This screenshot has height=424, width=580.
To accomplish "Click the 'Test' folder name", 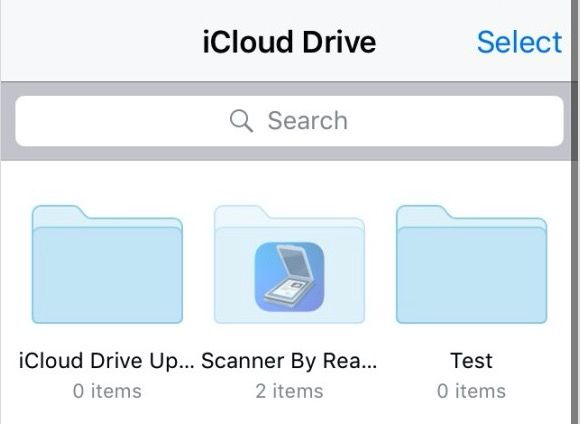I will tap(471, 360).
